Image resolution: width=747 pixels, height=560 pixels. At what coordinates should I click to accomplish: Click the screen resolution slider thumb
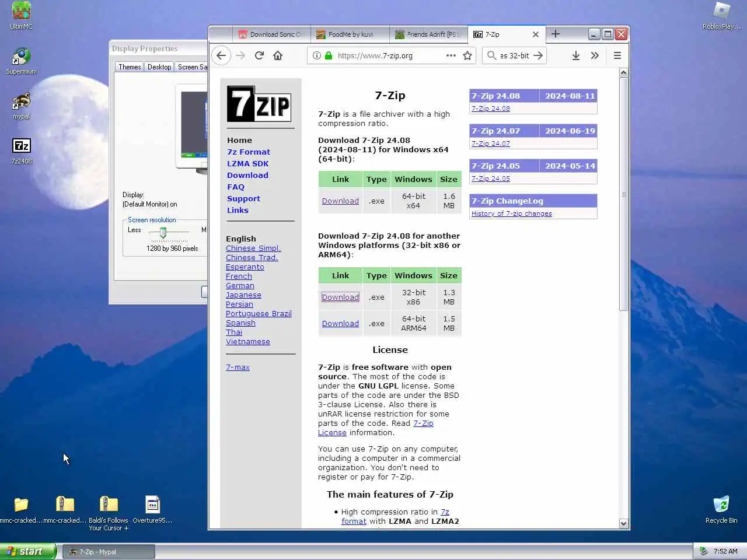(x=163, y=233)
